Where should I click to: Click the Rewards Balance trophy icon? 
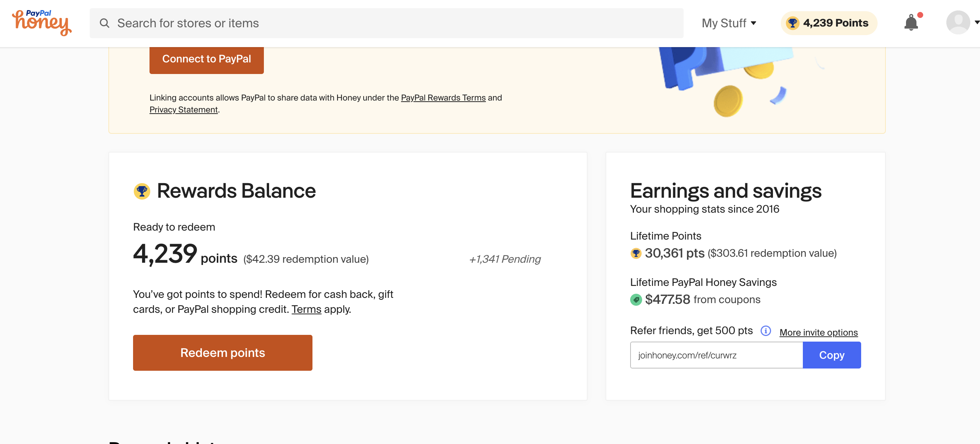coord(142,191)
